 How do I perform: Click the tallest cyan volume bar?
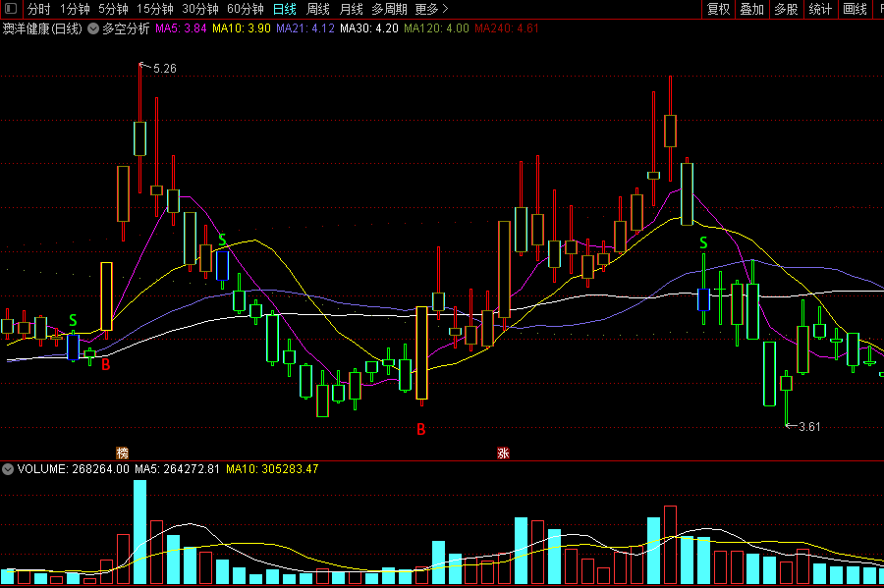click(x=139, y=532)
